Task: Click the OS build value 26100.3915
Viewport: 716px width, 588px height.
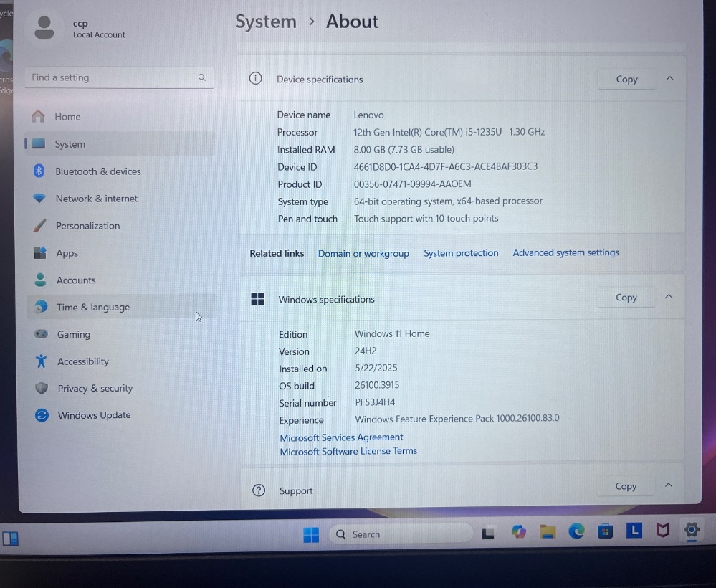Action: point(377,385)
